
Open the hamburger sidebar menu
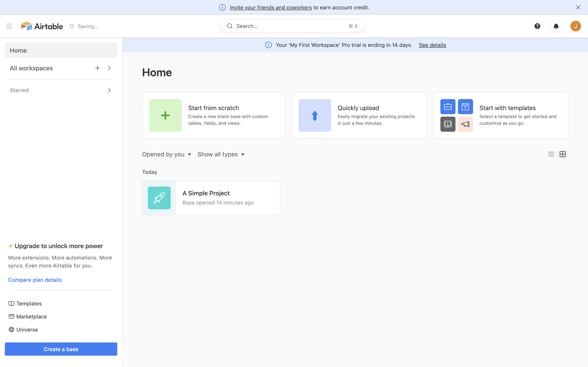pyautogui.click(x=9, y=26)
